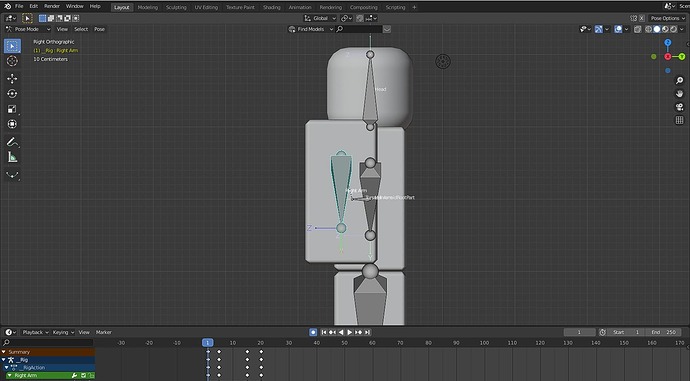Play the animation forward
The image size is (690, 381).
tap(349, 332)
